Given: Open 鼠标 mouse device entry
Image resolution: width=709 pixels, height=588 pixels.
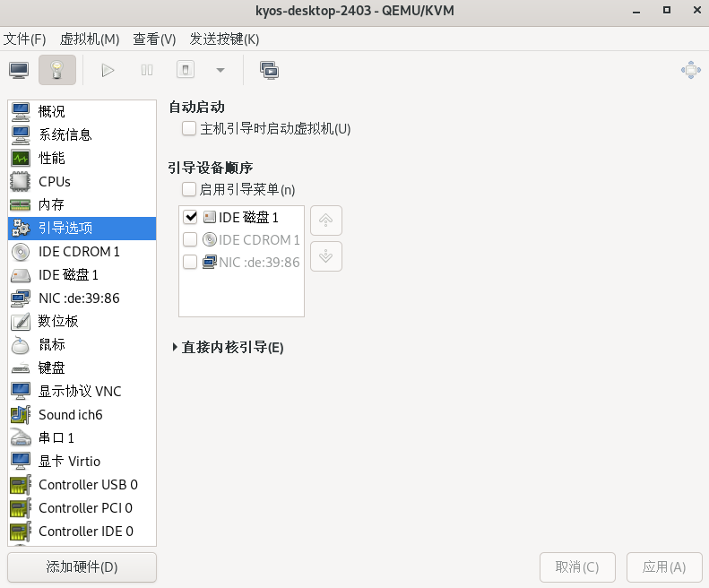Looking at the screenshot, I should coord(82,345).
